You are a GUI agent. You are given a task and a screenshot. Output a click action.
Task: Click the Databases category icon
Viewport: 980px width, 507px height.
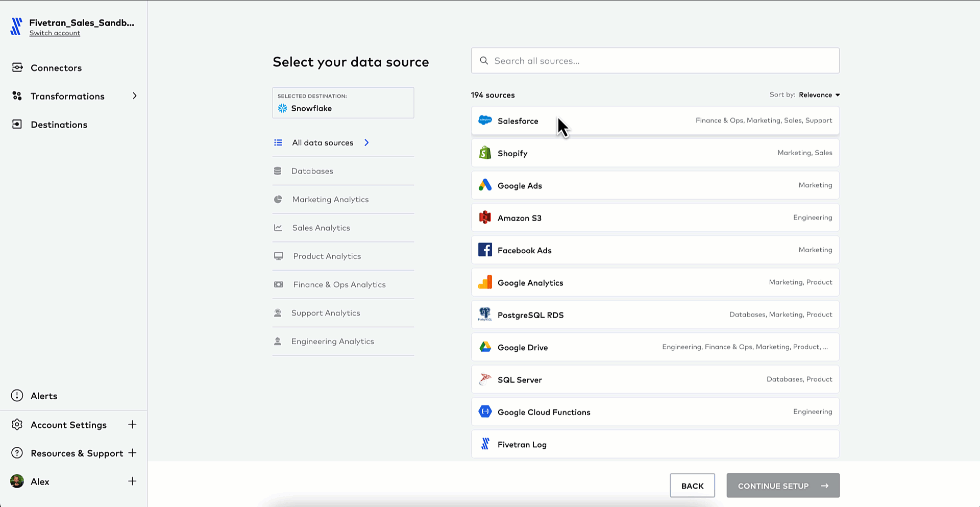[x=278, y=171]
